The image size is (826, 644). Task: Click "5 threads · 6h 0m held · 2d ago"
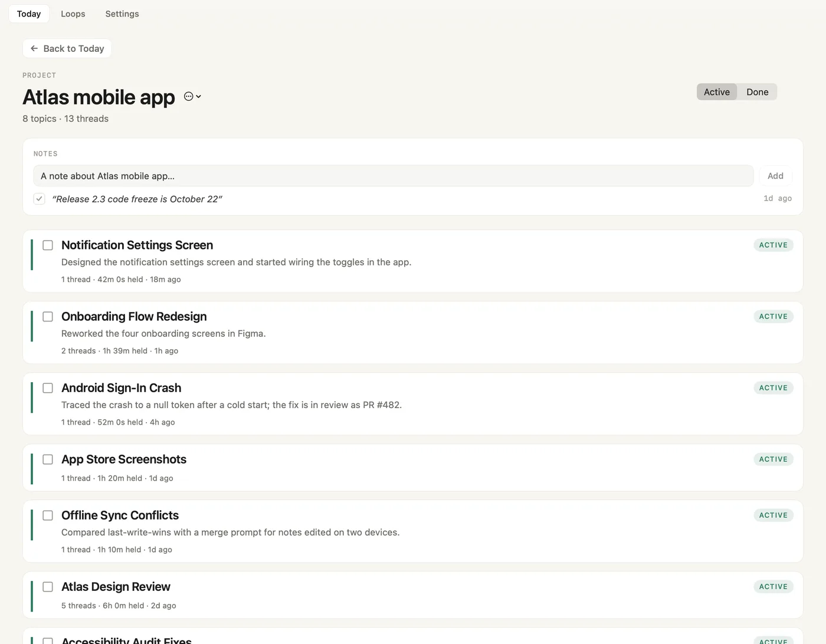point(119,606)
